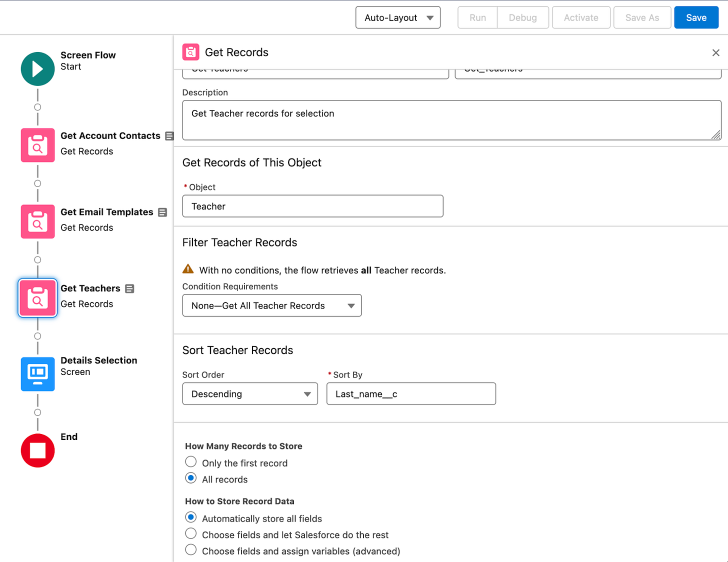Screen dimensions: 728x562
Task: Select 'Only the first record' option
Action: pyautogui.click(x=191, y=462)
